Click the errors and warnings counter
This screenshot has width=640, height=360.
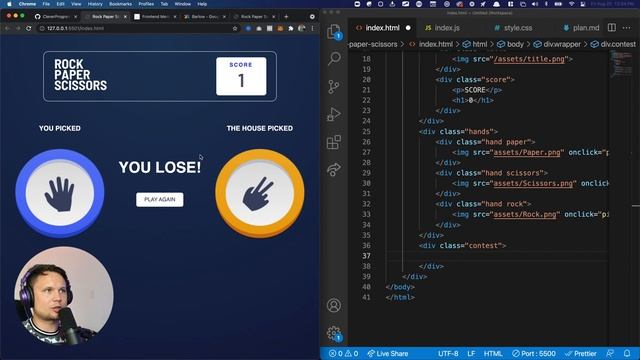[x=344, y=353]
